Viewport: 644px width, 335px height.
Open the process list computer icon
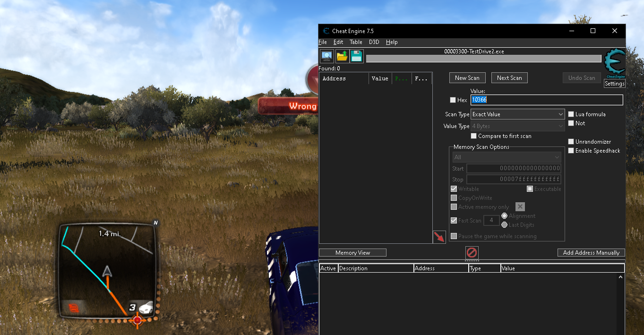(326, 56)
